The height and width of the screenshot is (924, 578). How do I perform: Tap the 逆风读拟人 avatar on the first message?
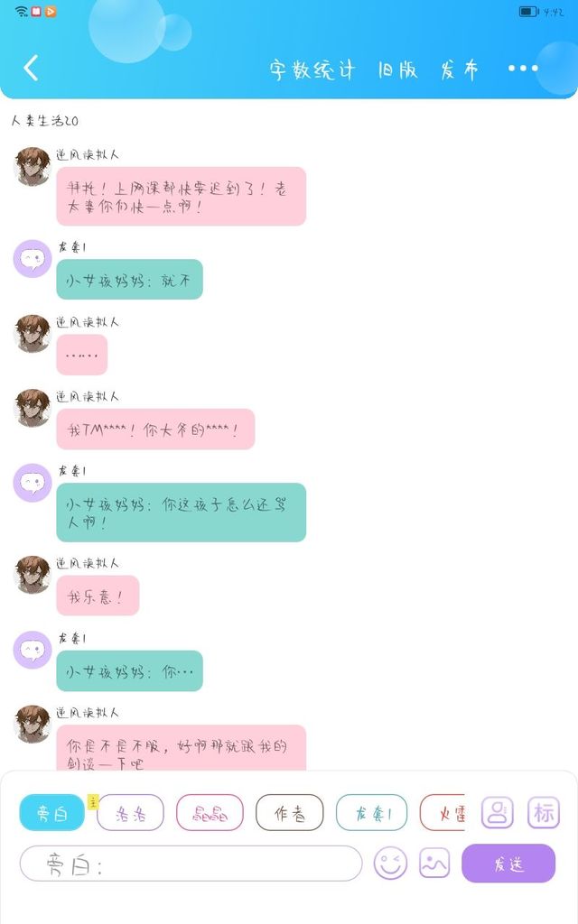pos(33,167)
